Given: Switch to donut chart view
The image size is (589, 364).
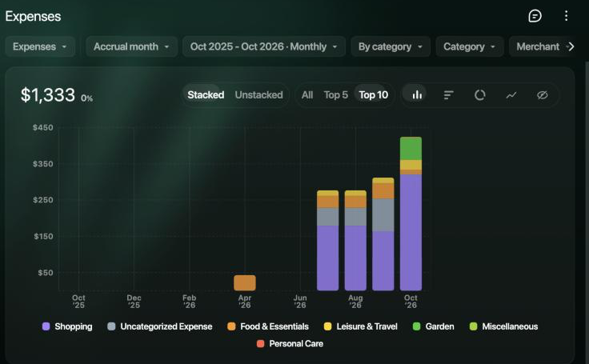Looking at the screenshot, I should 479,95.
